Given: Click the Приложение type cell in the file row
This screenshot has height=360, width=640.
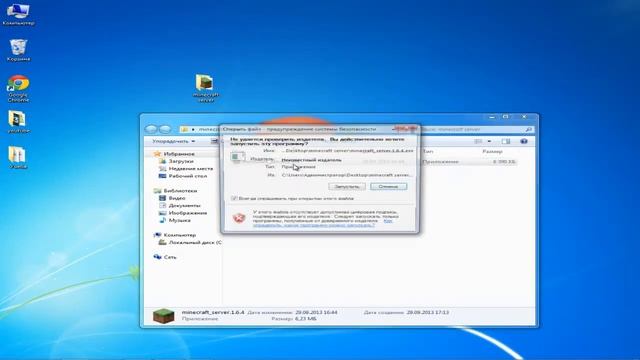Looking at the screenshot, I should point(440,162).
